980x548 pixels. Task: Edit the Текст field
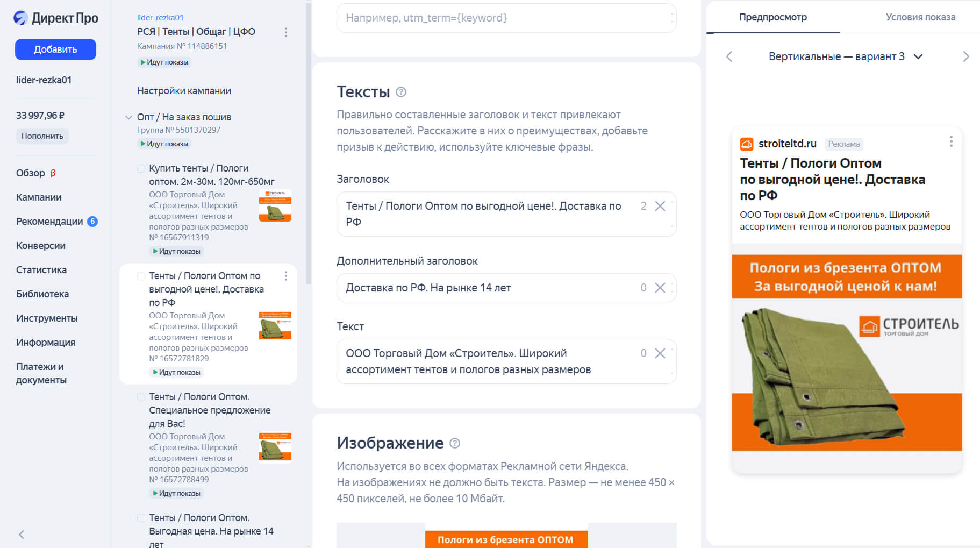[x=506, y=361]
